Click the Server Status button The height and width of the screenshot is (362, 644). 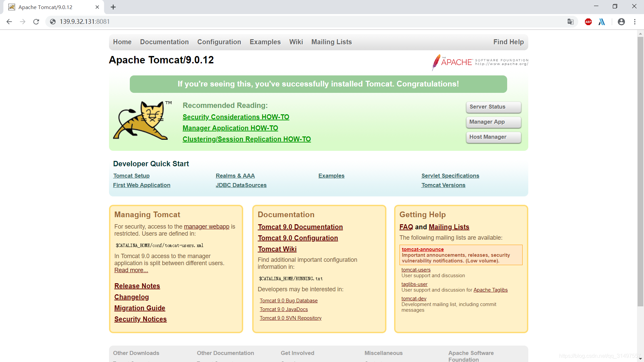(493, 107)
